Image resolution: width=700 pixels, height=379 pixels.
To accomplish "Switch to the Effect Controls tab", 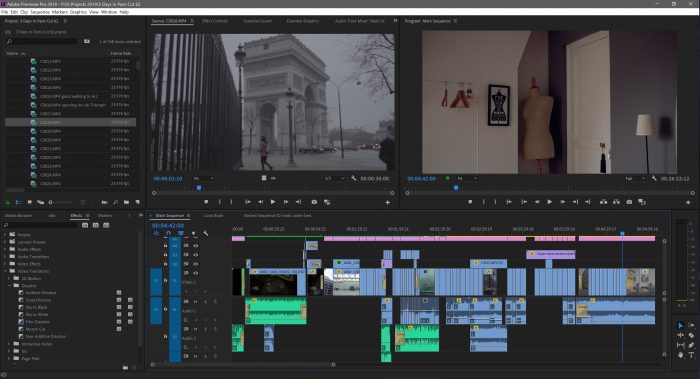I will click(215, 21).
